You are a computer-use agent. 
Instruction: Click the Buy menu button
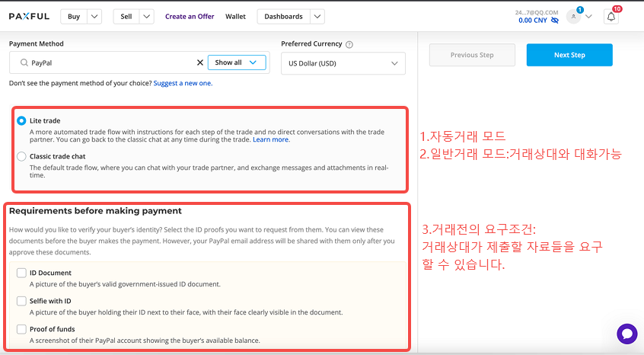coord(74,17)
